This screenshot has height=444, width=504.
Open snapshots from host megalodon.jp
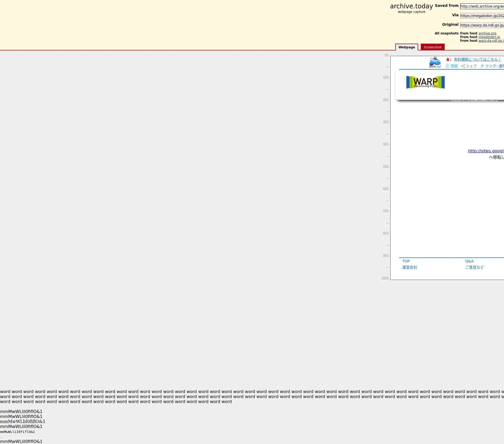[489, 37]
